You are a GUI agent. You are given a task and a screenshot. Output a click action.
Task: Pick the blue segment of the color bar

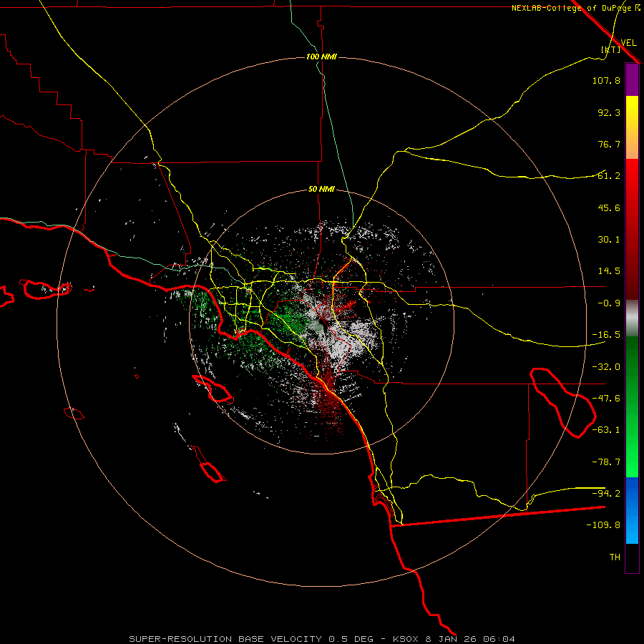point(632,510)
